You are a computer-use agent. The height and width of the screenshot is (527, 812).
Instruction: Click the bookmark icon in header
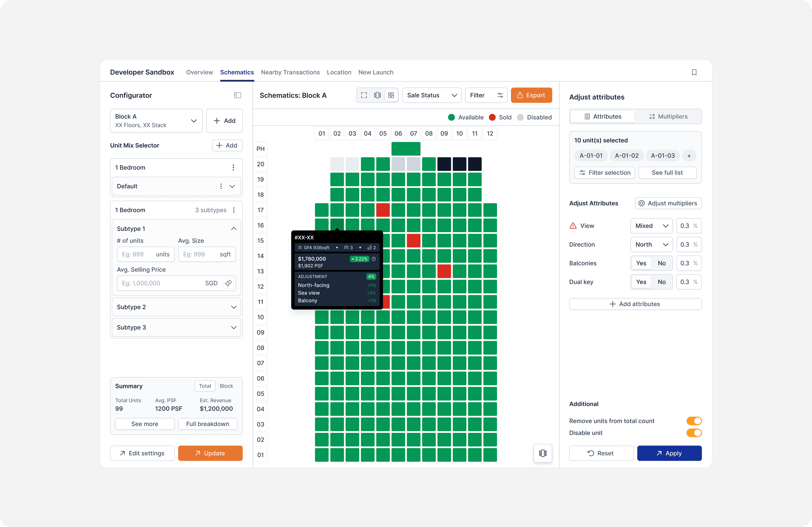coord(694,72)
